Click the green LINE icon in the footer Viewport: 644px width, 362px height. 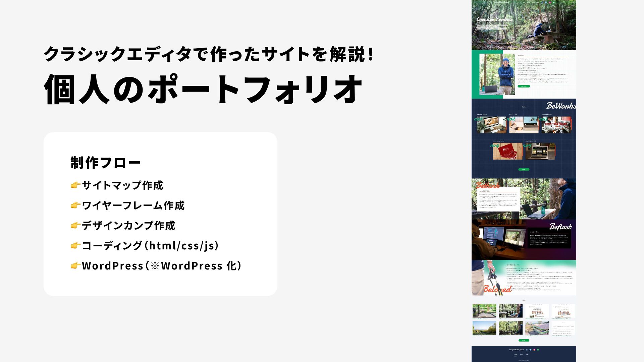point(538,350)
